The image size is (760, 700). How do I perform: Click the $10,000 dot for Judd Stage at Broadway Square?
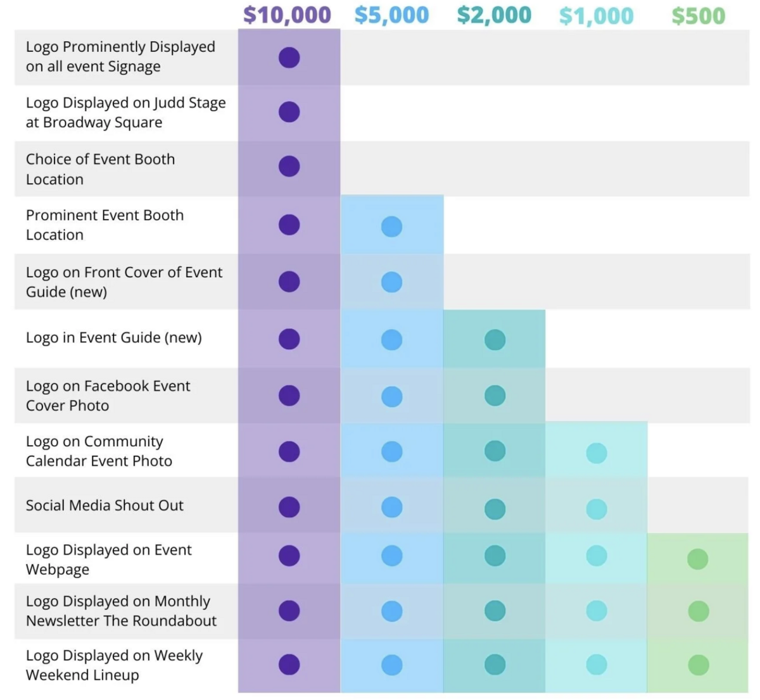click(289, 112)
